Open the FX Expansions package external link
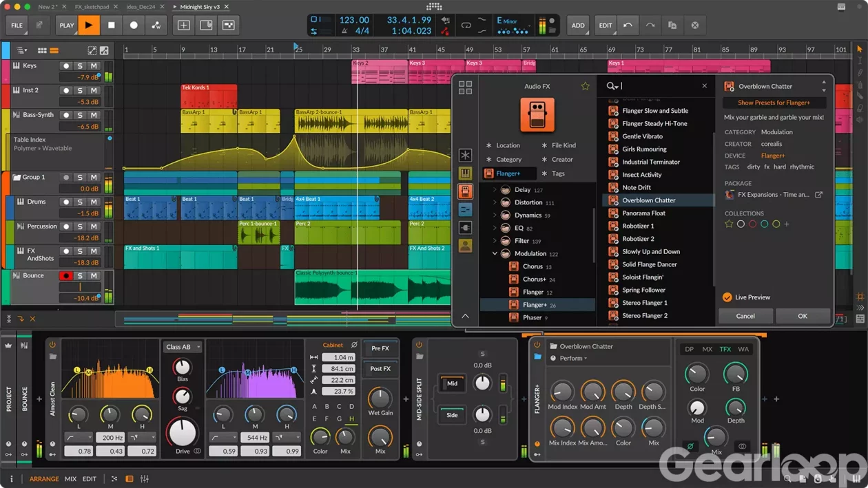This screenshot has height=488, width=868. pos(818,195)
